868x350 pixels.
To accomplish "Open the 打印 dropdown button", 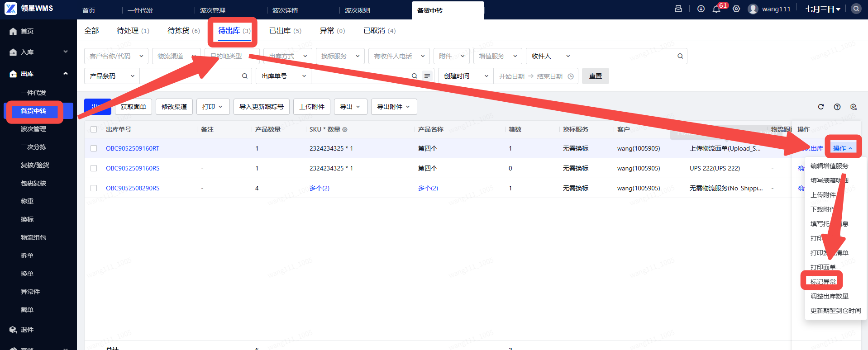I will click(213, 107).
